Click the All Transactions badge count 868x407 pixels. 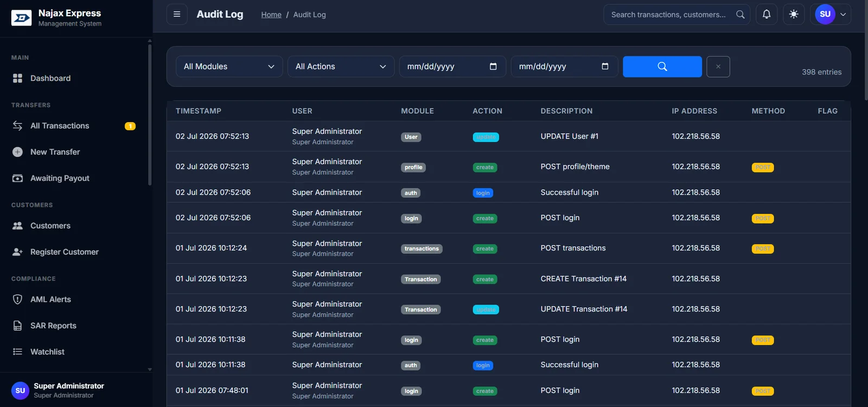click(130, 126)
